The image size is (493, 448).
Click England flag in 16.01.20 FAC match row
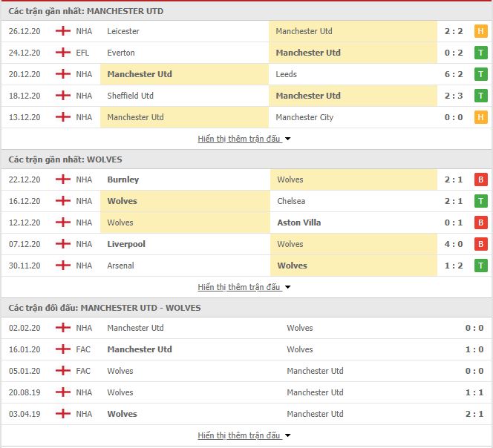[x=63, y=350]
